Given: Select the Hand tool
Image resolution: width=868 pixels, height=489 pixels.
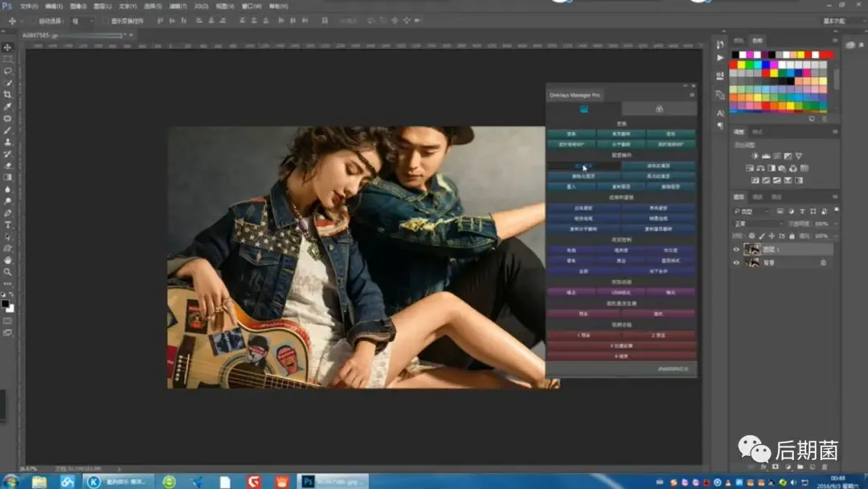Looking at the screenshot, I should [x=8, y=260].
